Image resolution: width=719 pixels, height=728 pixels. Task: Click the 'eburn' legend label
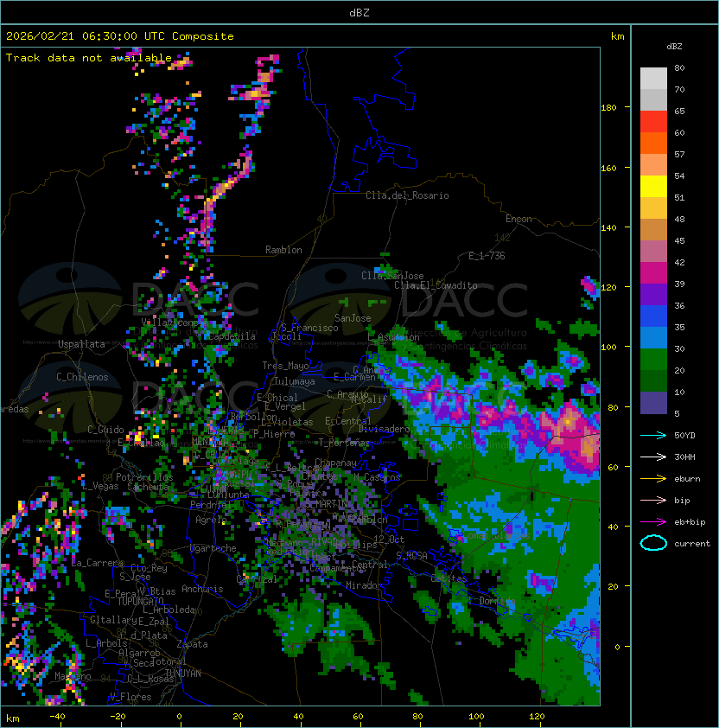[x=687, y=479]
